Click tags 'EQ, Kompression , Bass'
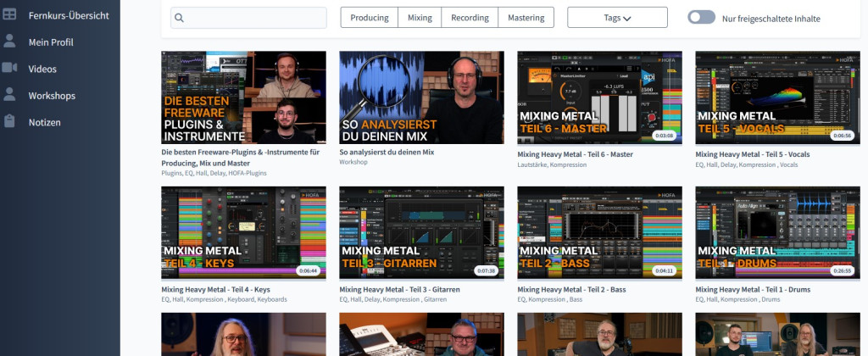 pyautogui.click(x=549, y=299)
